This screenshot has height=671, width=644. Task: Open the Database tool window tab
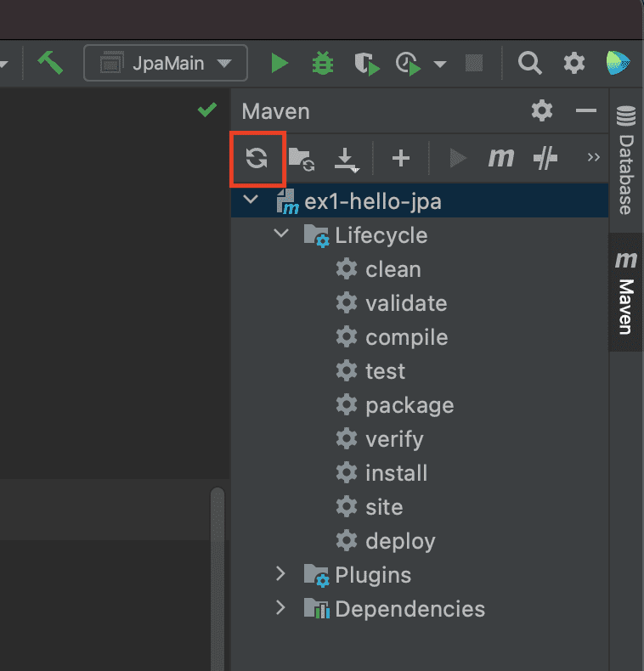pyautogui.click(x=626, y=161)
